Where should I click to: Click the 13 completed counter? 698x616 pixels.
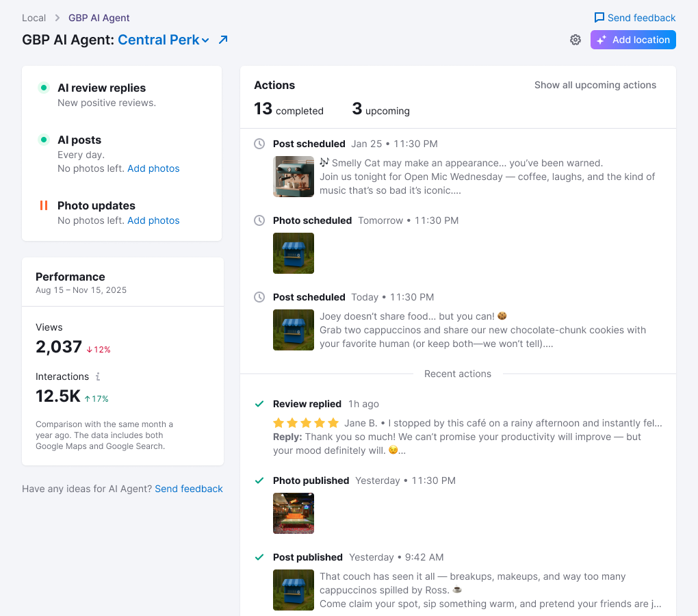click(x=289, y=109)
